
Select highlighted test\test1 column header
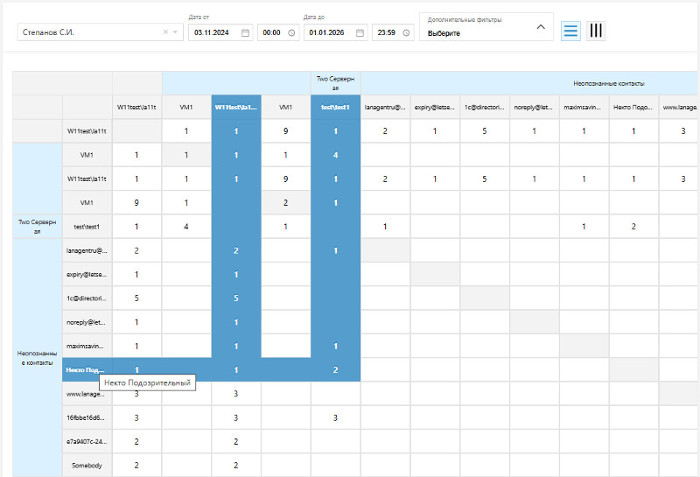click(x=335, y=106)
